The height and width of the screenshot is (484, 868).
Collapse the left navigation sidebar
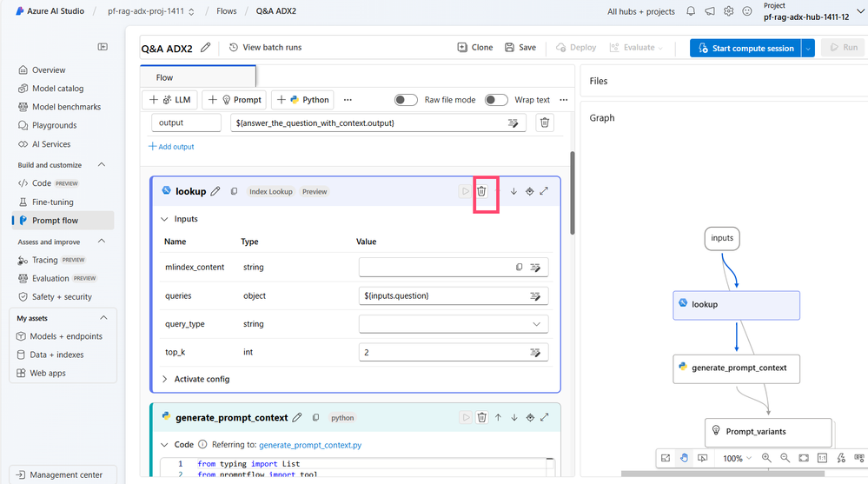tap(103, 47)
